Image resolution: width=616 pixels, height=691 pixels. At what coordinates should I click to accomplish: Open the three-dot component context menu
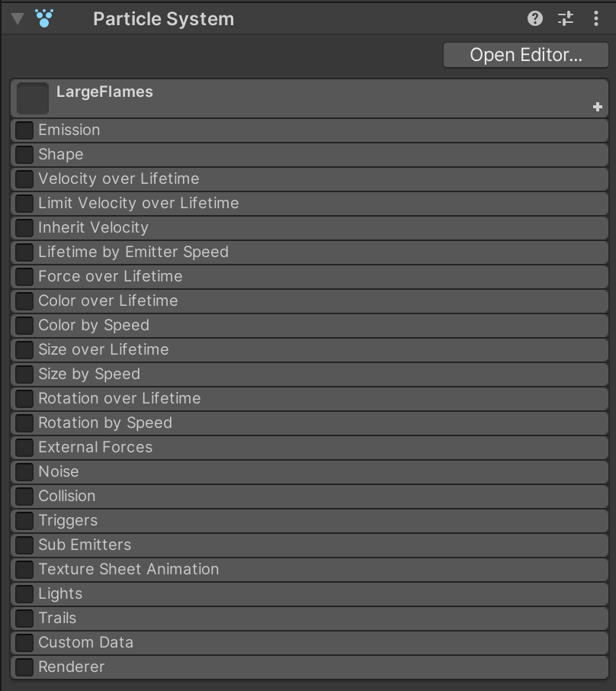point(596,18)
